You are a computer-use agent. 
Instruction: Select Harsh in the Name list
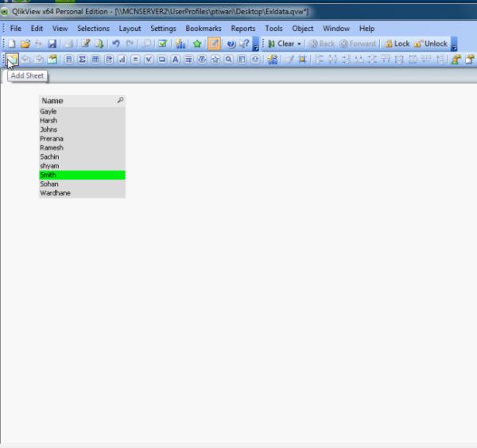pos(82,121)
